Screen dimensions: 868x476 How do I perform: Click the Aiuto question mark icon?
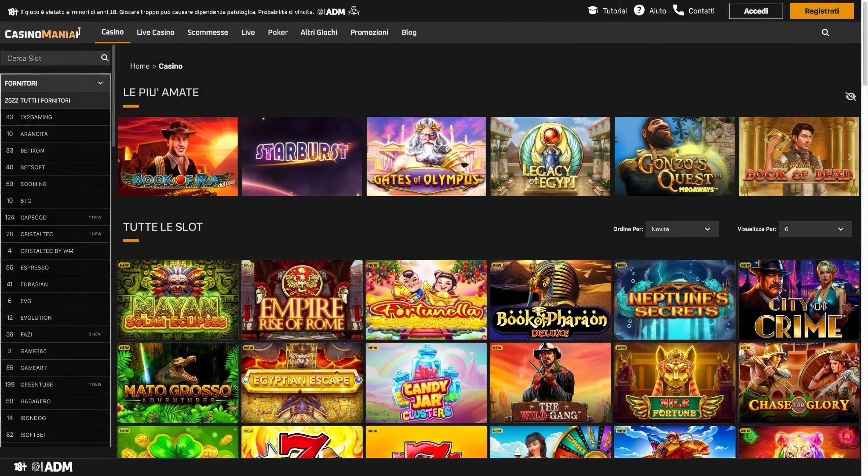tap(639, 10)
